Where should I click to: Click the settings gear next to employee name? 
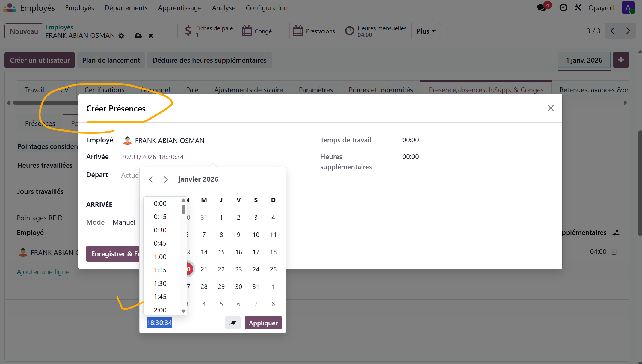121,36
